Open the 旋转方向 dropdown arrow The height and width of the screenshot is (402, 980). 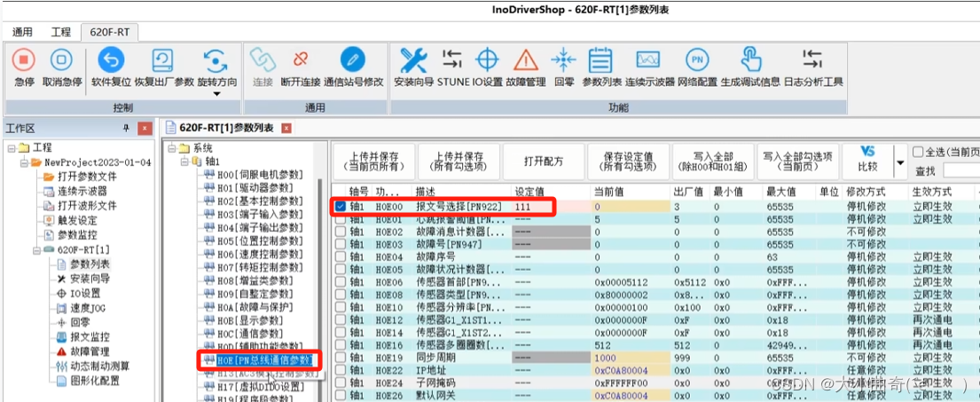pos(217,94)
